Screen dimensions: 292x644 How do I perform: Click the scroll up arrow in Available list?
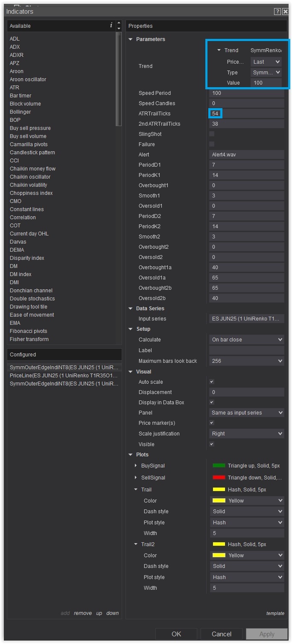tap(119, 23)
